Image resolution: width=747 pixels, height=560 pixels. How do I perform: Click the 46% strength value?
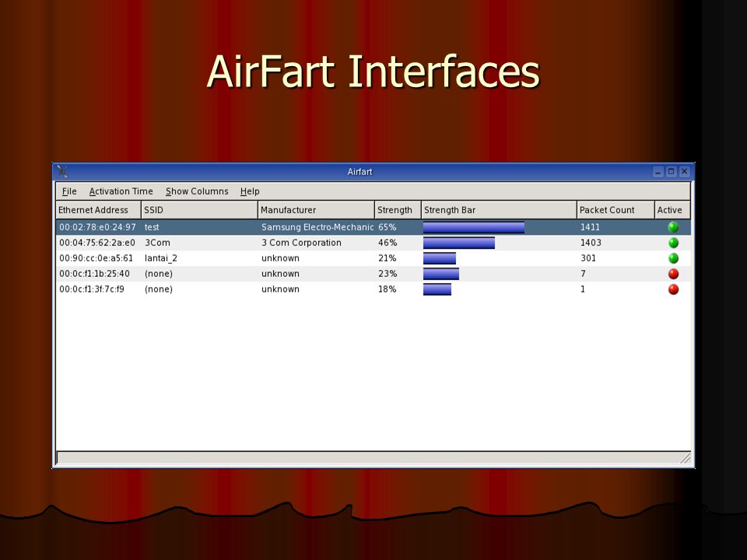pos(388,243)
